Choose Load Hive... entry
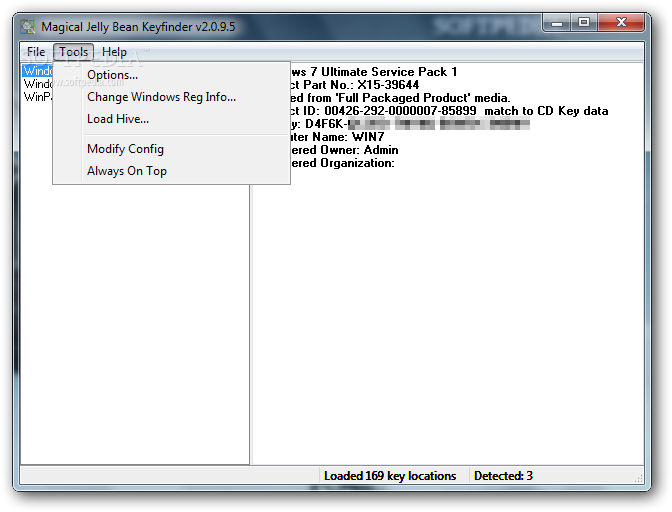Viewport: 672px width, 512px height. pyautogui.click(x=118, y=119)
